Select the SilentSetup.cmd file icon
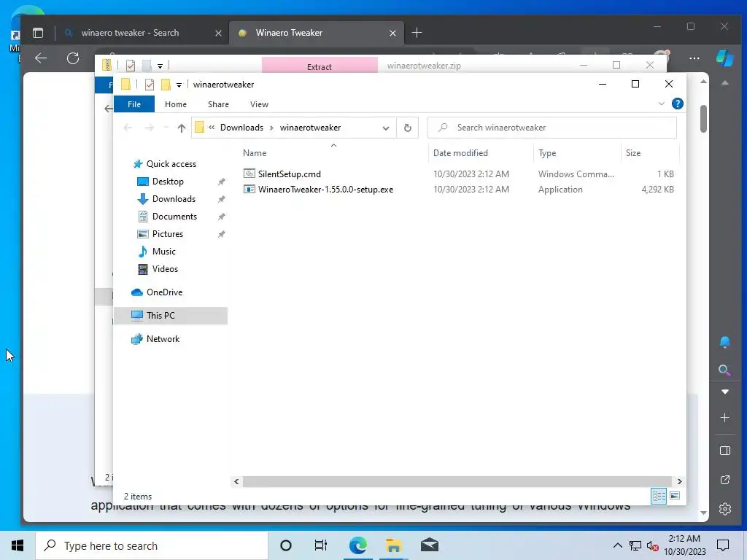Viewport: 747px width, 560px height. (249, 174)
